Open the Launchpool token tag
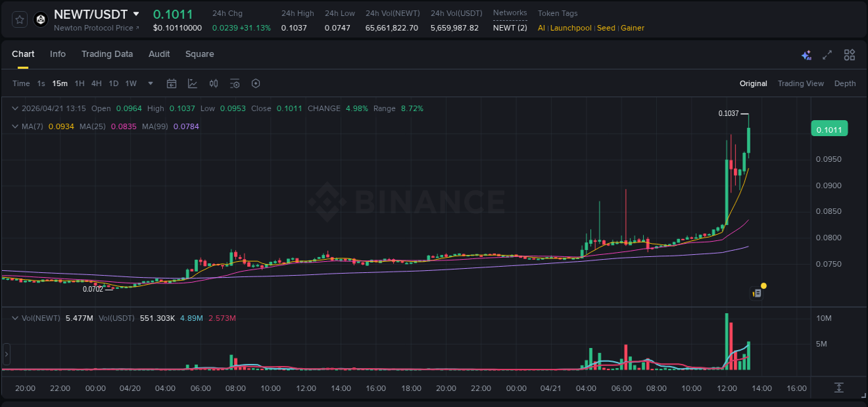 [x=571, y=28]
